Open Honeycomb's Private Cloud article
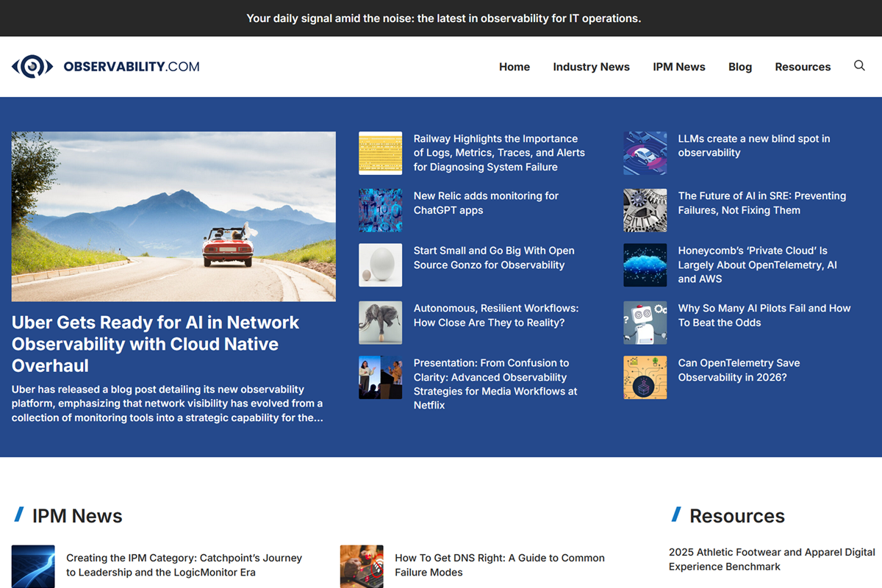The image size is (882, 588). point(757,265)
